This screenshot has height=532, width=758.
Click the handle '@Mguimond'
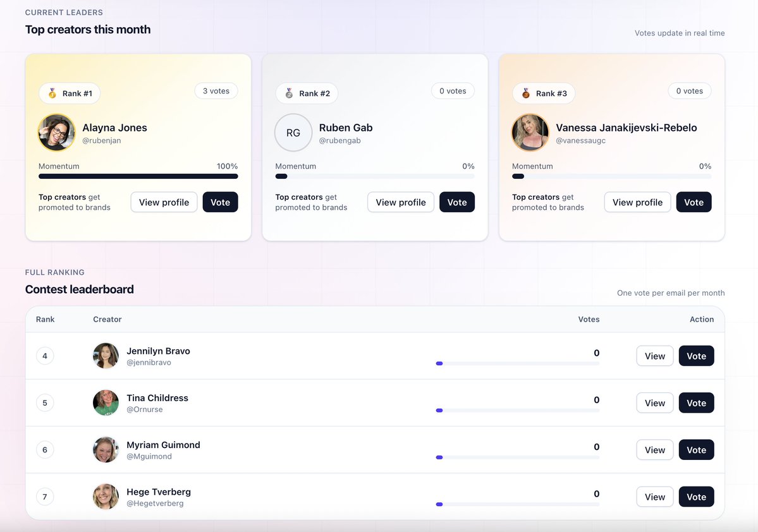[x=149, y=456]
